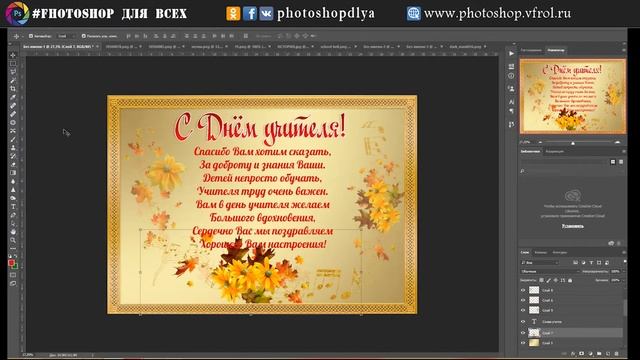Screen dimensions: 640x360
Task: Switch to Гистограмма panel tab
Action: [531, 50]
